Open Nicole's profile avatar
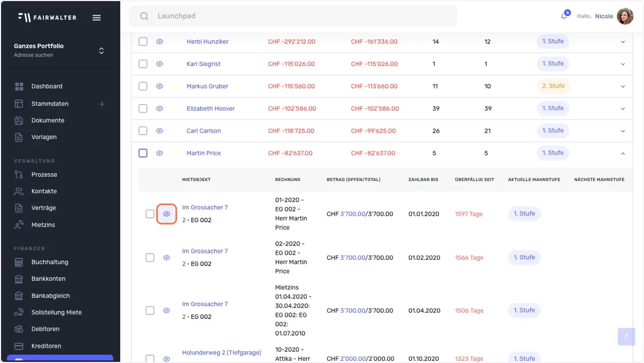 point(625,16)
